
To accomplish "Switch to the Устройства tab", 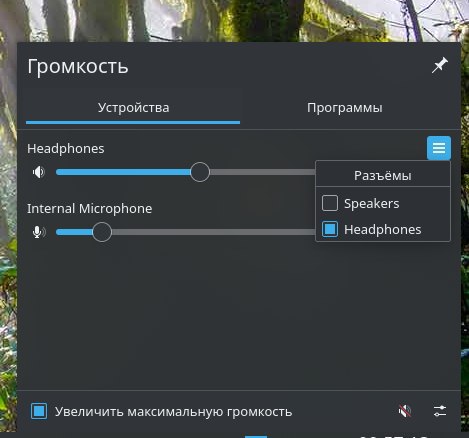I will point(133,108).
